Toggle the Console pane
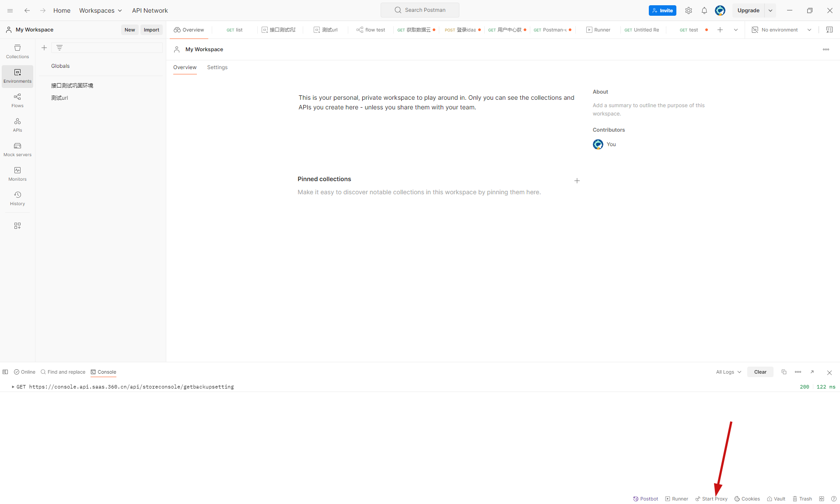Image resolution: width=840 pixels, height=504 pixels. [103, 372]
